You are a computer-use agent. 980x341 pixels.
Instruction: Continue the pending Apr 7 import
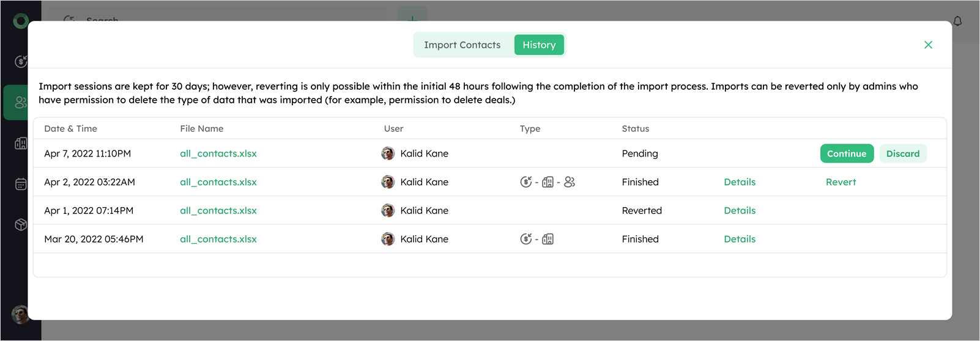coord(847,153)
